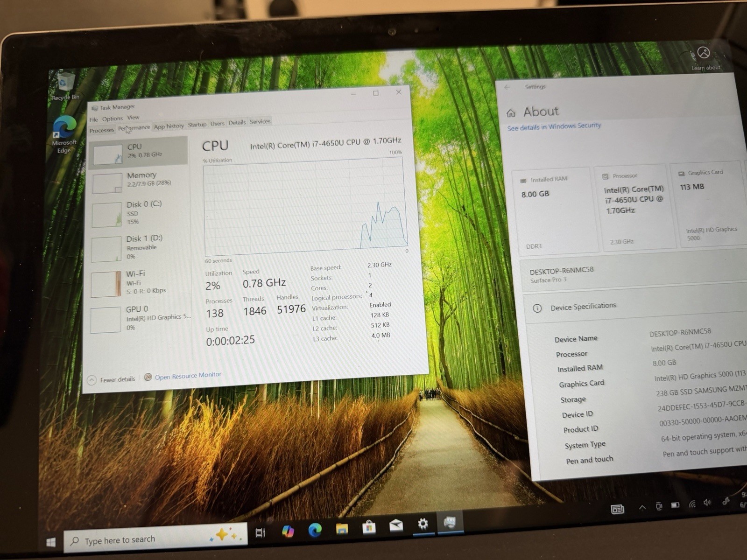Select Disk 1 (D:) Removable item

(x=139, y=248)
